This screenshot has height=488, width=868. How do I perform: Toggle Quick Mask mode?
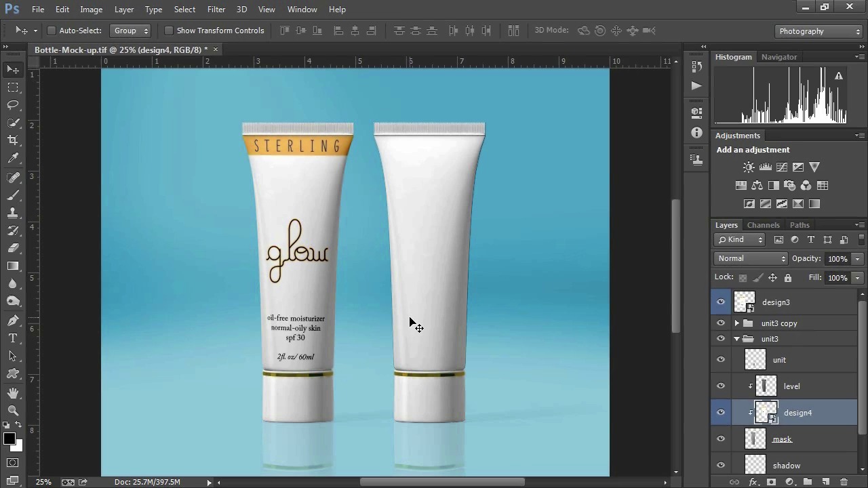(x=13, y=463)
